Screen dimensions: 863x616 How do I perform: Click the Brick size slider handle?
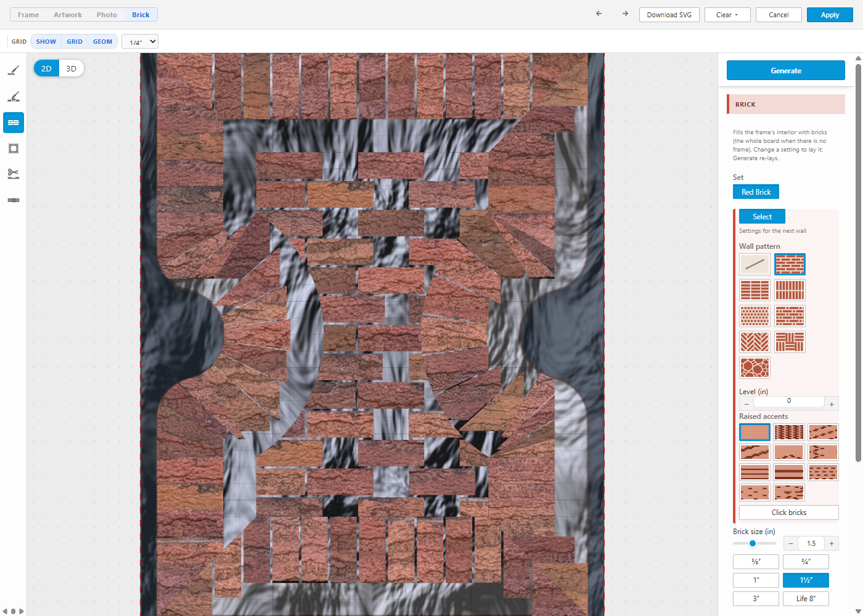pos(753,543)
